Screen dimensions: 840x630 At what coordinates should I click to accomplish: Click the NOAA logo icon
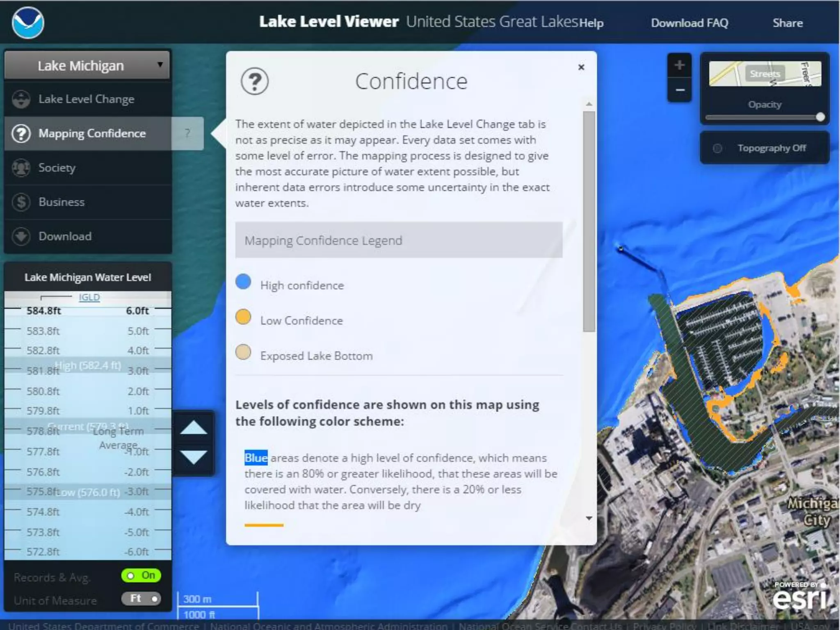click(27, 23)
